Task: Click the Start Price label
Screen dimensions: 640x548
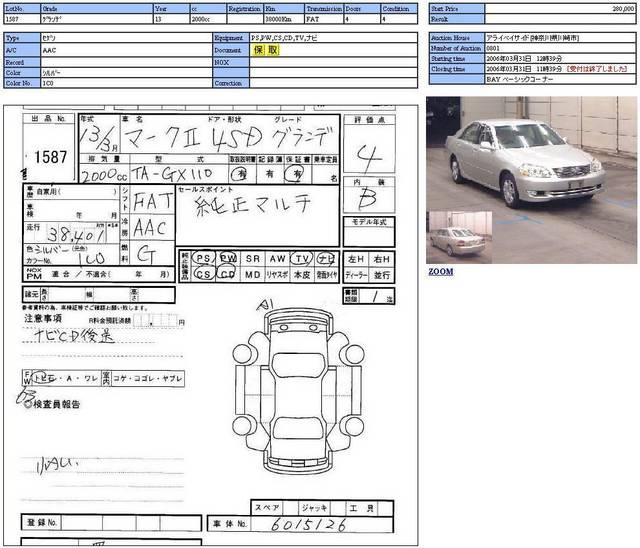Action: 457,9
